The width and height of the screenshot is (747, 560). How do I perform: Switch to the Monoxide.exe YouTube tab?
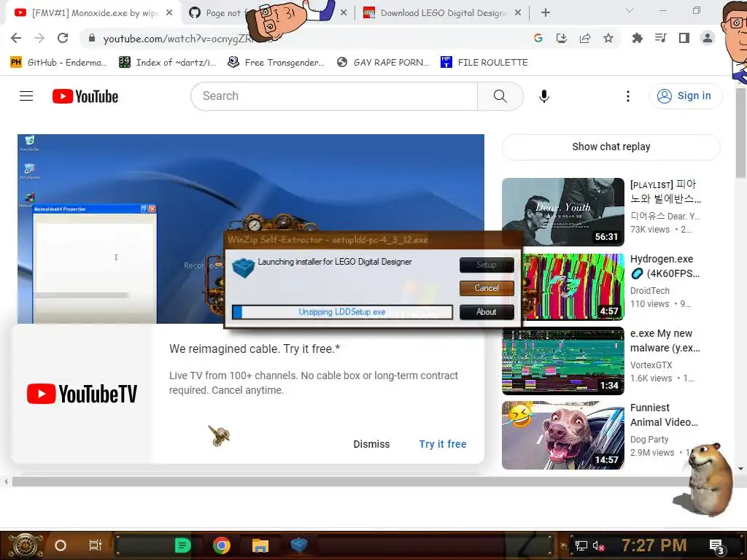pos(90,13)
